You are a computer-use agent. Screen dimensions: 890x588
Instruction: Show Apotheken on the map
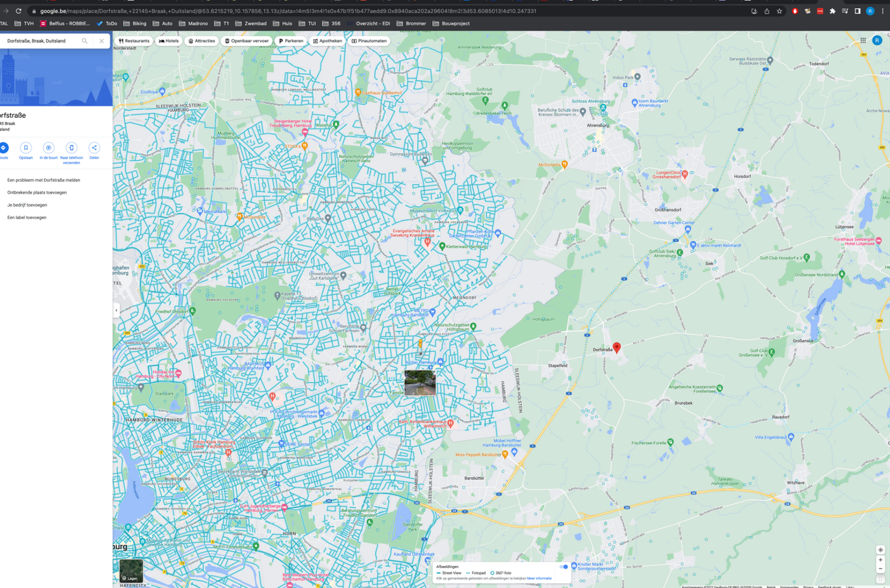click(x=328, y=41)
